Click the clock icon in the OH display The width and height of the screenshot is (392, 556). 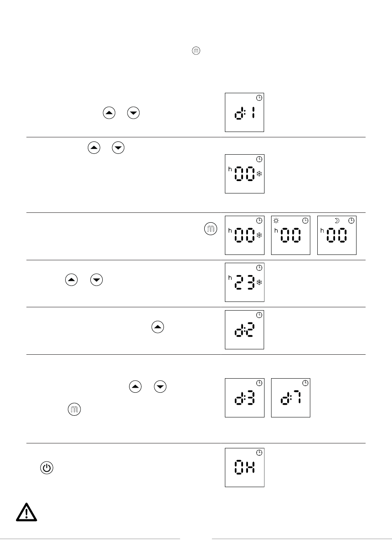tap(259, 453)
